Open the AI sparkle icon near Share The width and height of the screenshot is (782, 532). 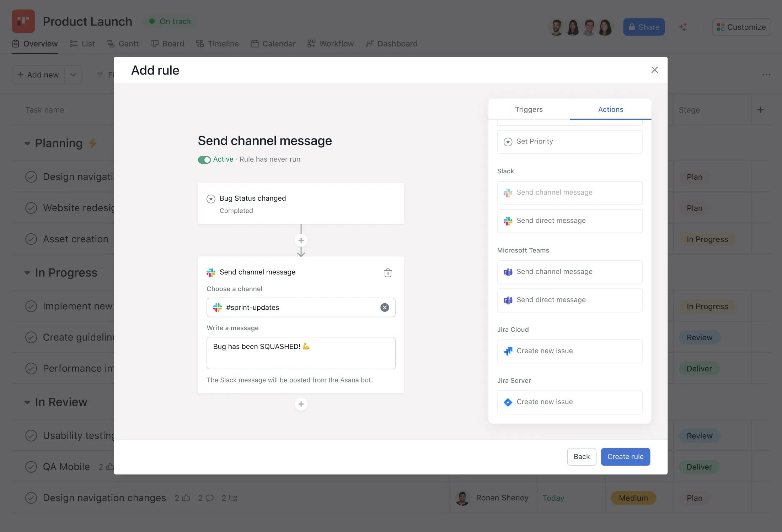683,27
